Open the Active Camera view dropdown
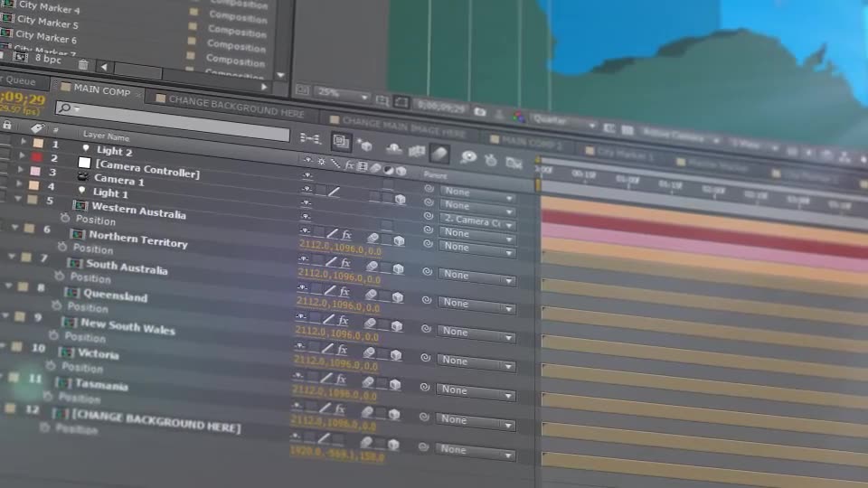The image size is (868, 488). point(682,136)
